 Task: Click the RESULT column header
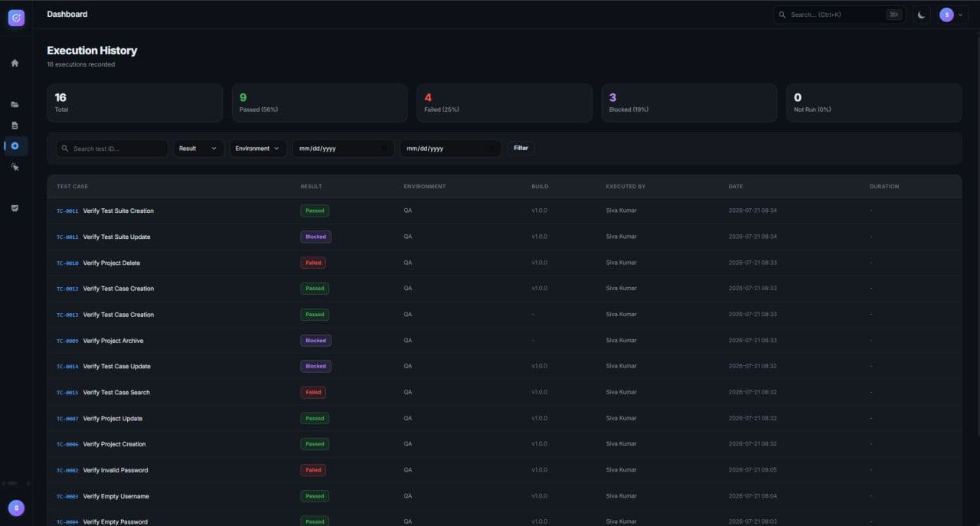311,187
